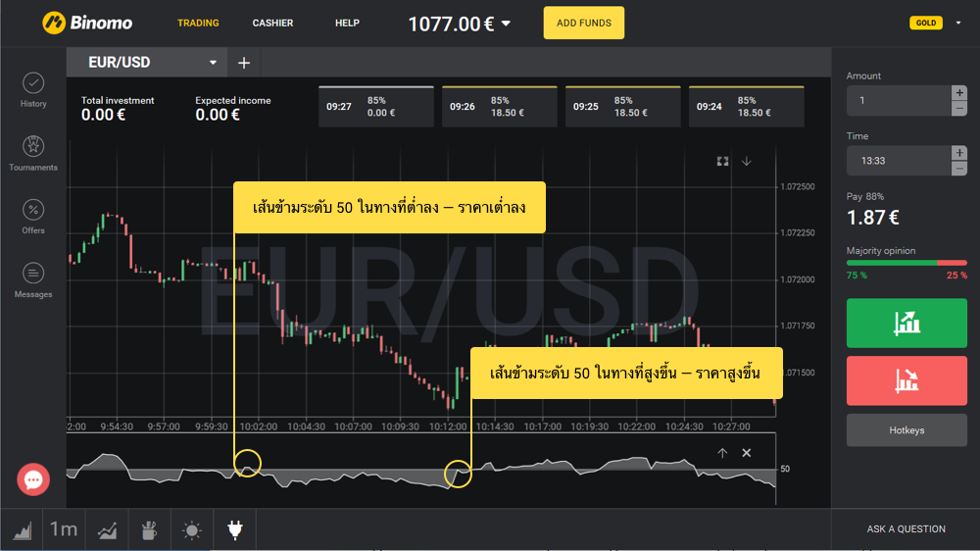Expand the account balance dropdown
Viewport: 980px width, 551px height.
coord(506,24)
